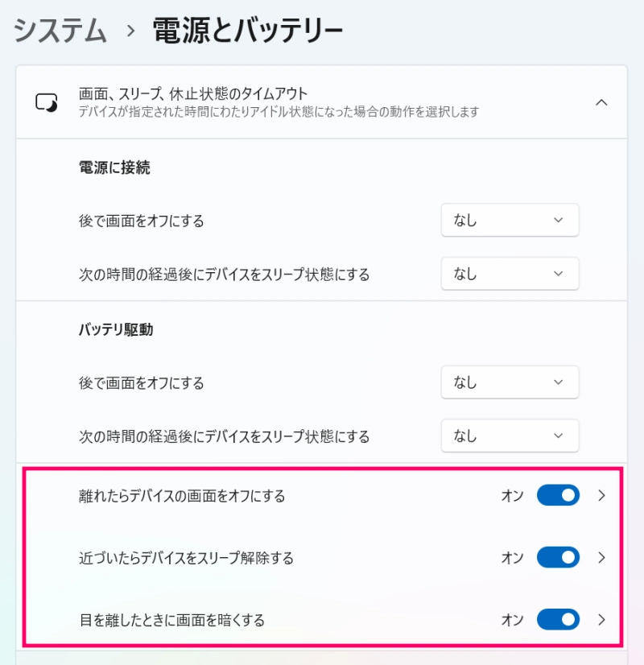Collapse the タイムアウト section with the chevron
Image resolution: width=644 pixels, height=665 pixels.
click(602, 102)
